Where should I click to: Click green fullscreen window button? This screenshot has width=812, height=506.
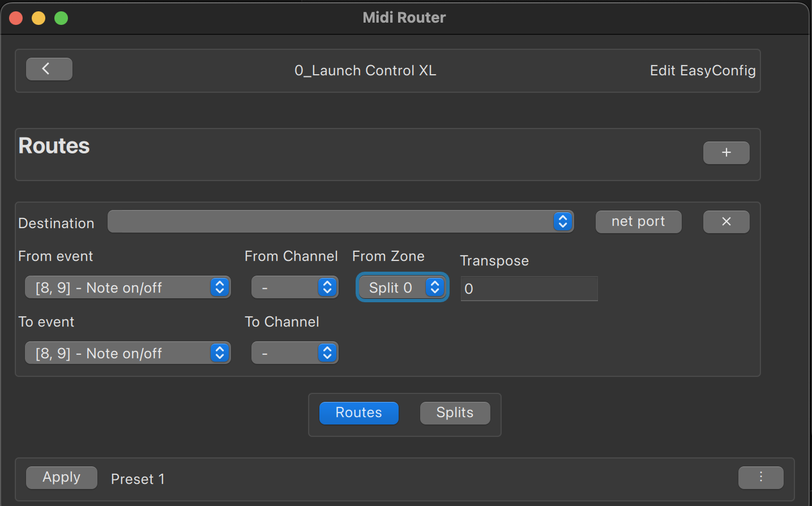61,18
